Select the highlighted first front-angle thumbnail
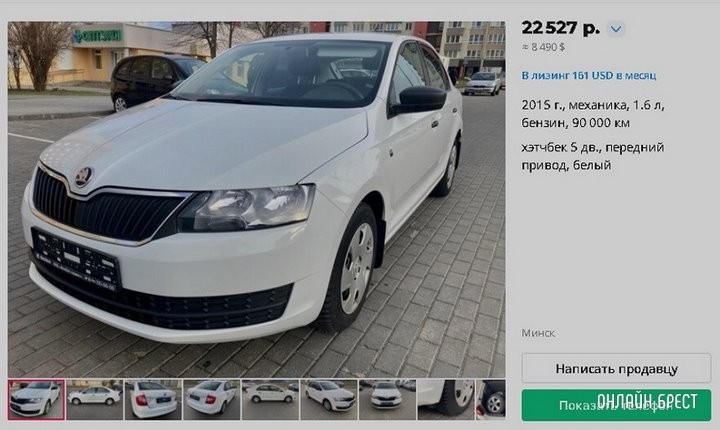 [37, 399]
